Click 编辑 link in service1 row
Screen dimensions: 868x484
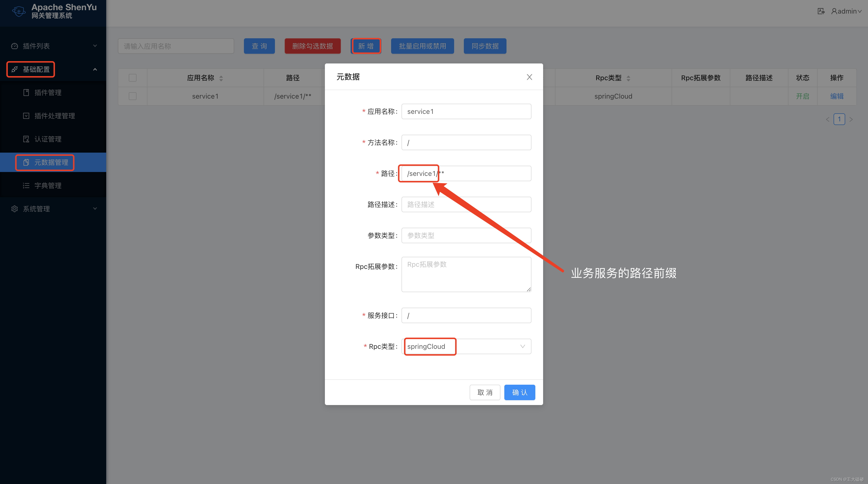pyautogui.click(x=837, y=96)
